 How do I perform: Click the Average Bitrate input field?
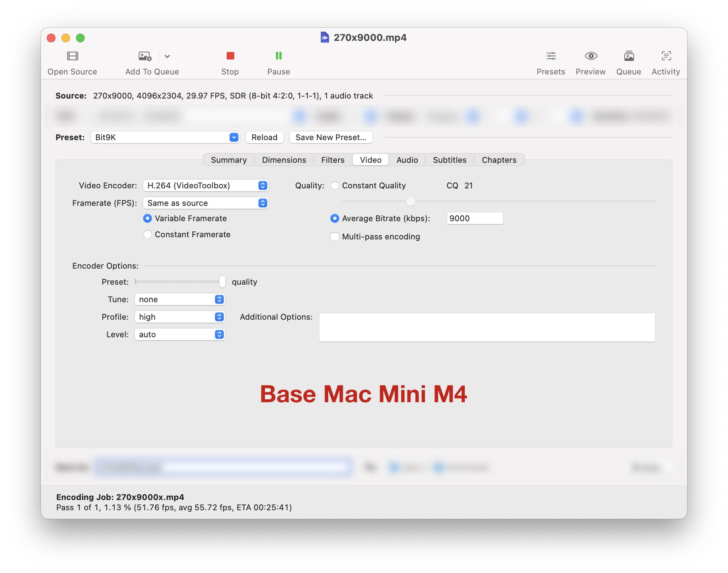click(x=474, y=218)
